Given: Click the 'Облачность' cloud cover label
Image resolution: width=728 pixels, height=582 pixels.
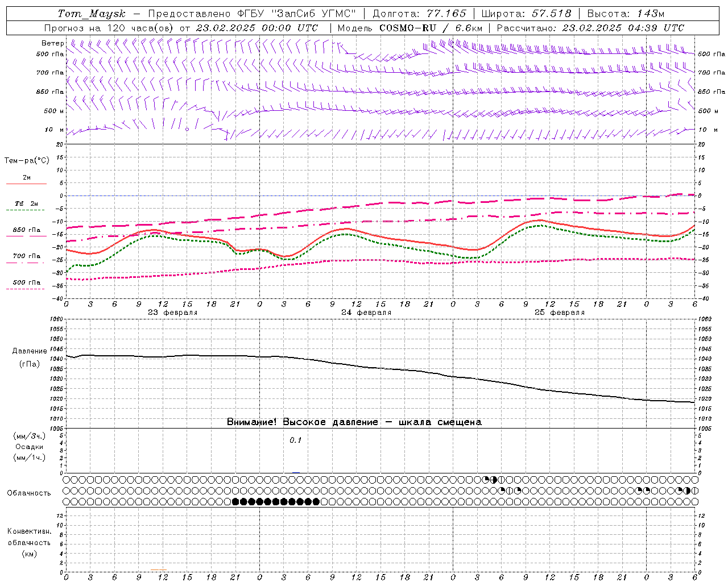Looking at the screenshot, I should tap(29, 493).
